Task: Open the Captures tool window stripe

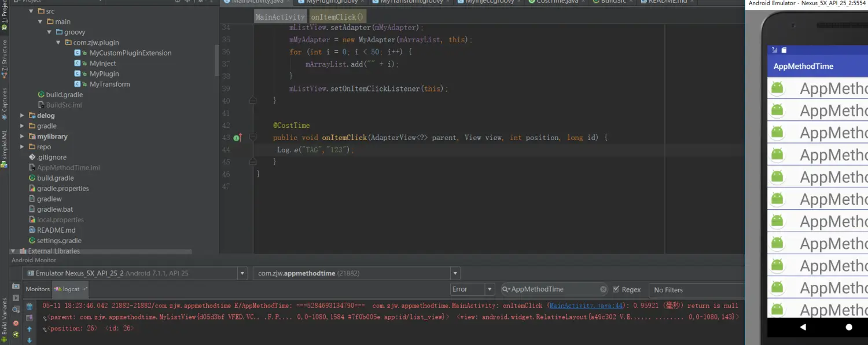Action: click(x=5, y=103)
